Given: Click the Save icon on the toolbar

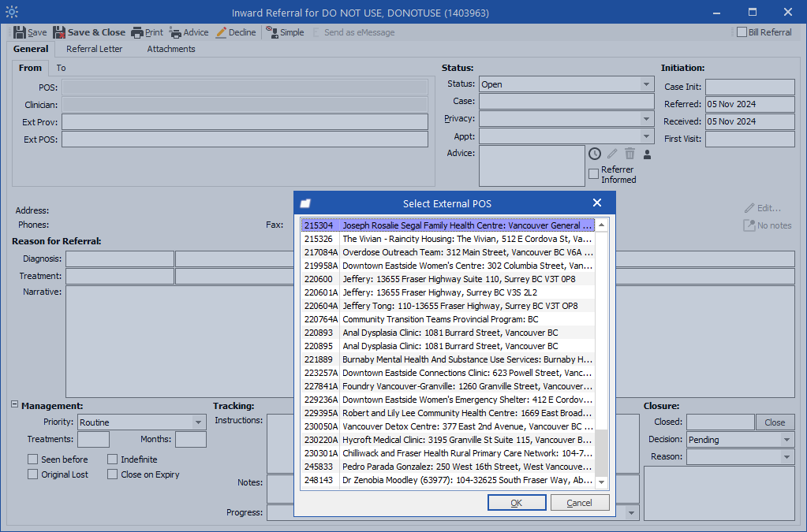Looking at the screenshot, I should [x=28, y=32].
